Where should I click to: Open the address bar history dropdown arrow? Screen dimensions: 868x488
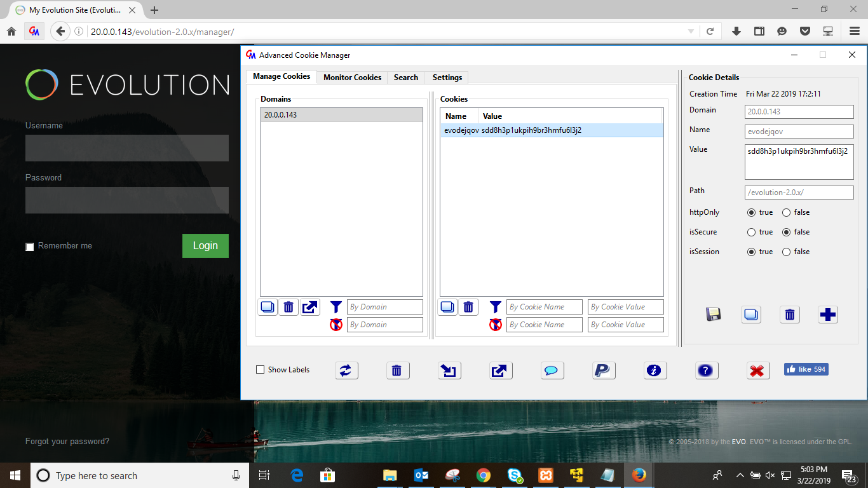(x=691, y=32)
